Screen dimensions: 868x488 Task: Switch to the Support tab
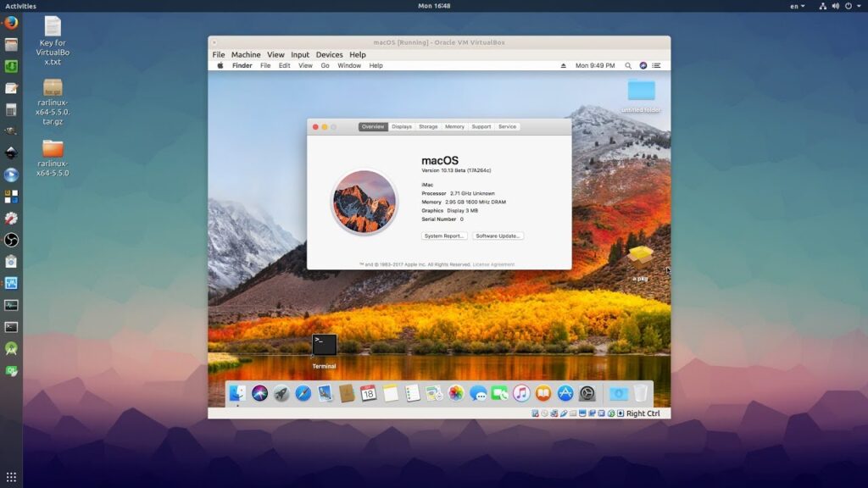(x=481, y=127)
